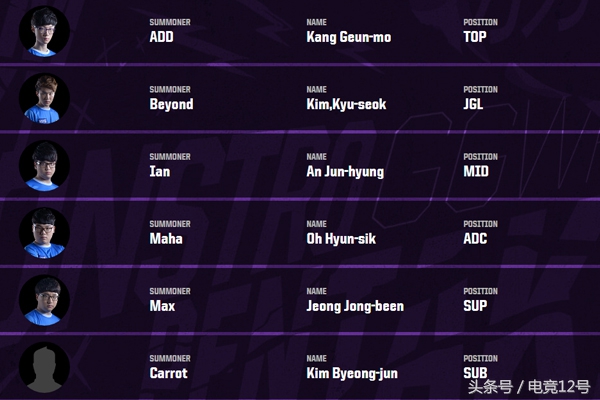The image size is (600, 400).
Task: Open the player photo next to Max
Action: pyautogui.click(x=44, y=299)
